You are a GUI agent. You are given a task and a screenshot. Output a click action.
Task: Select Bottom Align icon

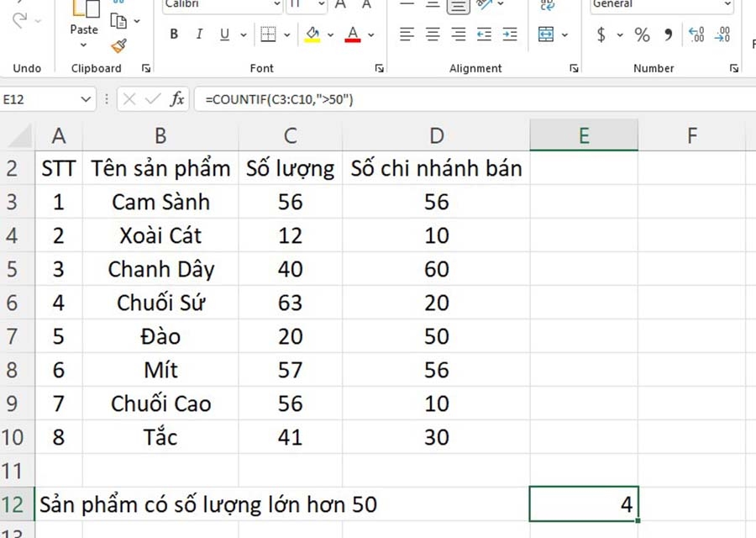pos(458,6)
